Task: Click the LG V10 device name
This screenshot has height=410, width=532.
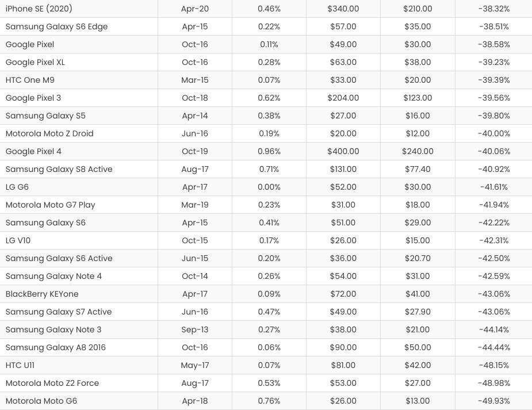Action: click(18, 240)
